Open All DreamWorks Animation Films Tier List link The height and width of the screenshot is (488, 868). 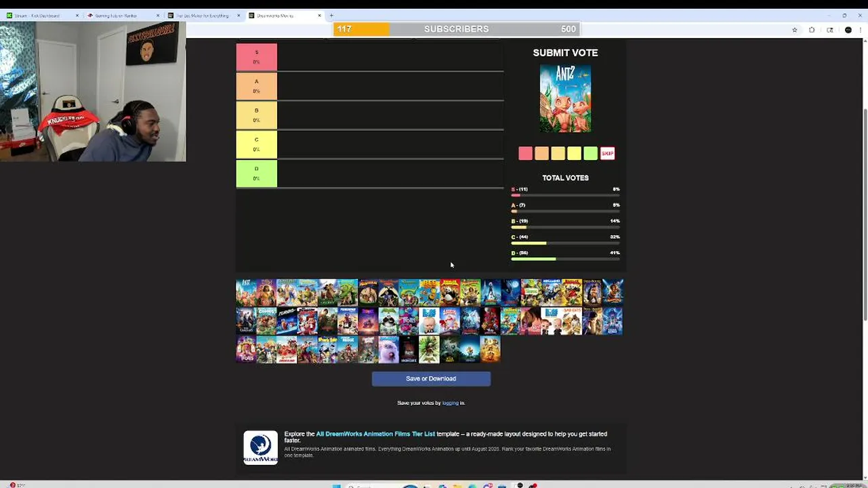pos(375,434)
